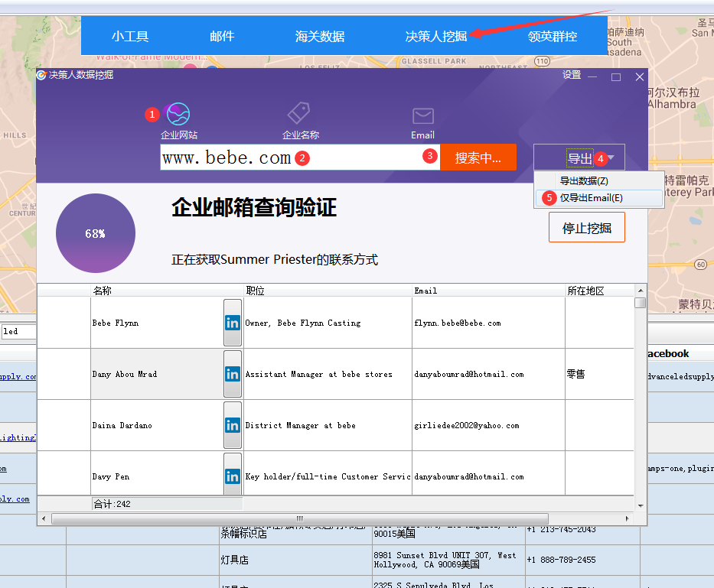The height and width of the screenshot is (588, 714).
Task: Sort by the 职位 column header
Action: click(x=328, y=291)
